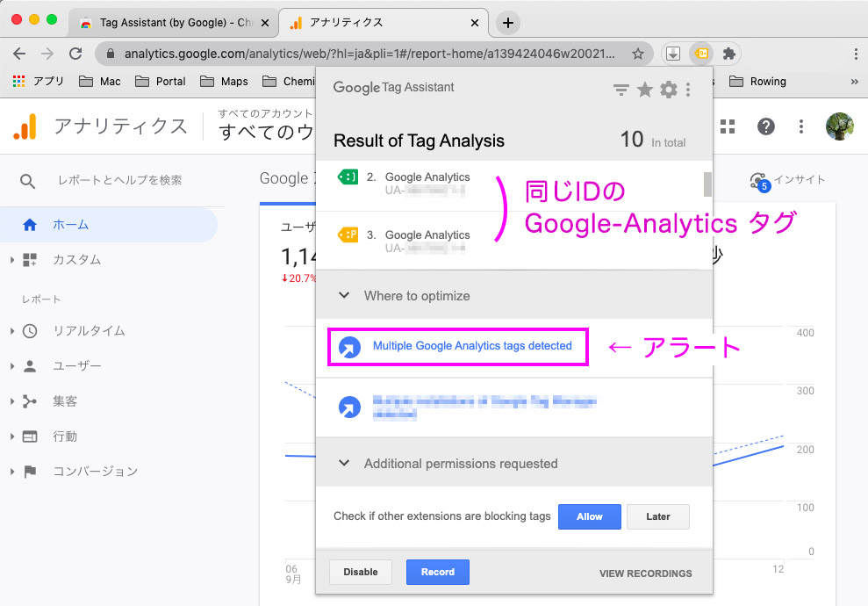Open the filter icon in Tag Assistant
The height and width of the screenshot is (606, 868).
tap(621, 90)
